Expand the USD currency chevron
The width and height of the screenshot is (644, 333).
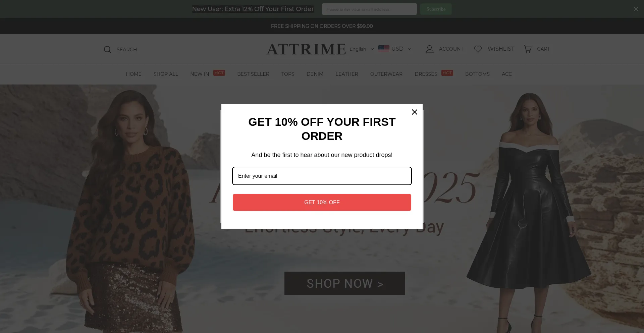pyautogui.click(x=410, y=49)
